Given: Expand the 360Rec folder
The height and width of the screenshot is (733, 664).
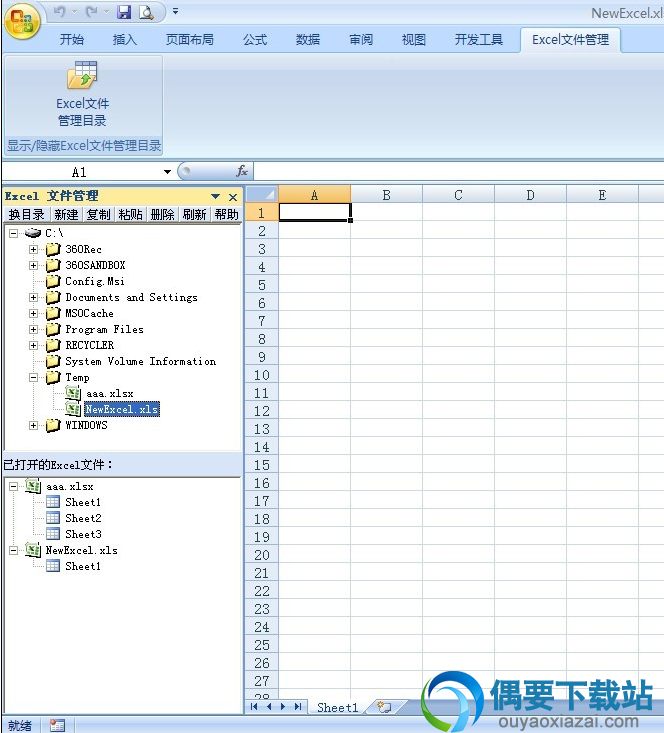Looking at the screenshot, I should [33, 249].
